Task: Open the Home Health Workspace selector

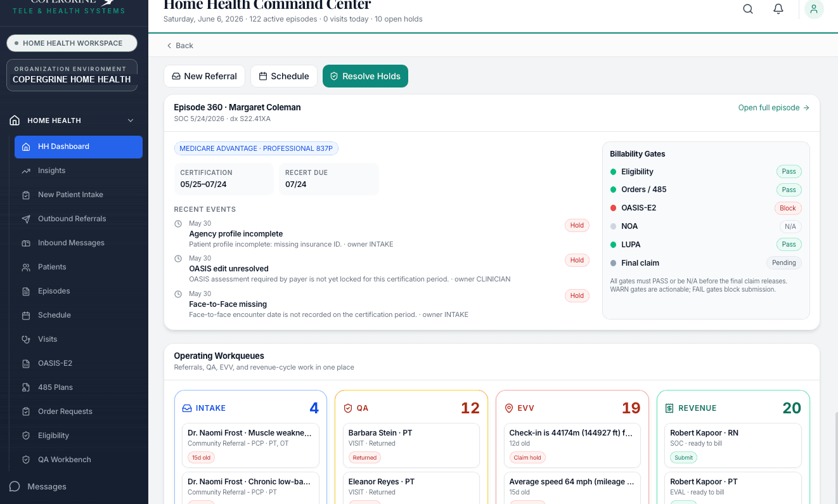Action: click(72, 43)
